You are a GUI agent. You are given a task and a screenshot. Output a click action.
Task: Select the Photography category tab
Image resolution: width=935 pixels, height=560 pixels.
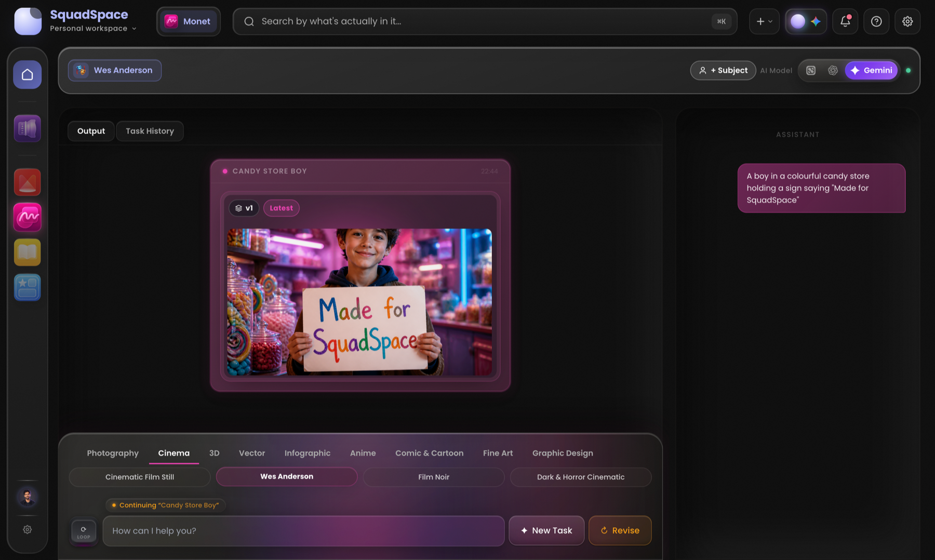click(113, 453)
